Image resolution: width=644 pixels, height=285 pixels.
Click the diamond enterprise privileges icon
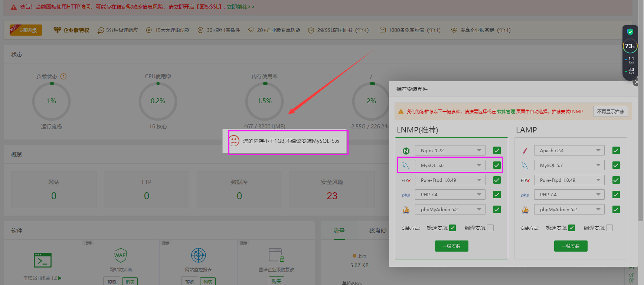pos(57,30)
